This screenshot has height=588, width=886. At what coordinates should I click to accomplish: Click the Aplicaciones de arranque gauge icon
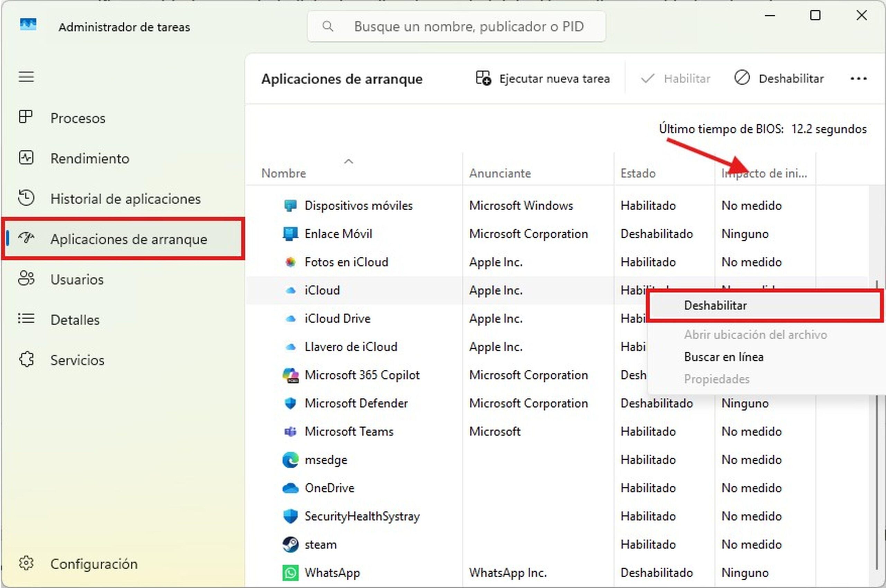click(x=26, y=238)
